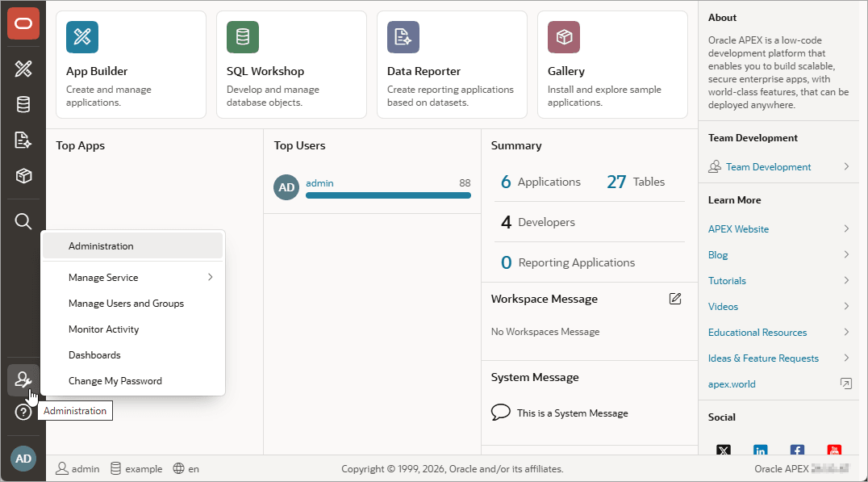
Task: Open the Blog link
Action: coord(717,255)
